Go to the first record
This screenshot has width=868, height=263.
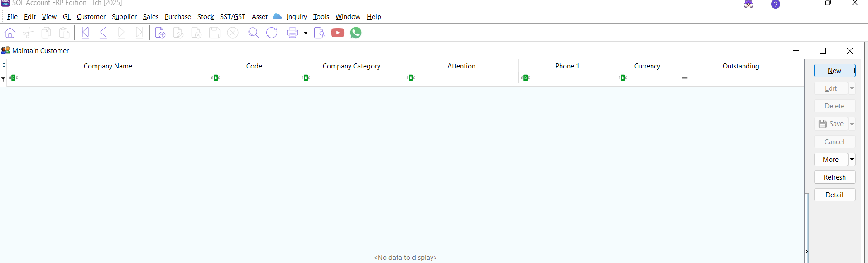click(85, 33)
